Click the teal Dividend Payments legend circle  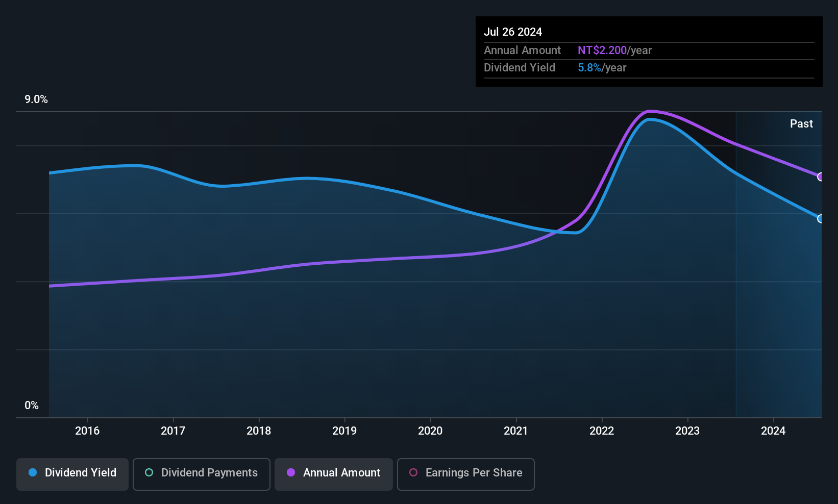click(149, 472)
